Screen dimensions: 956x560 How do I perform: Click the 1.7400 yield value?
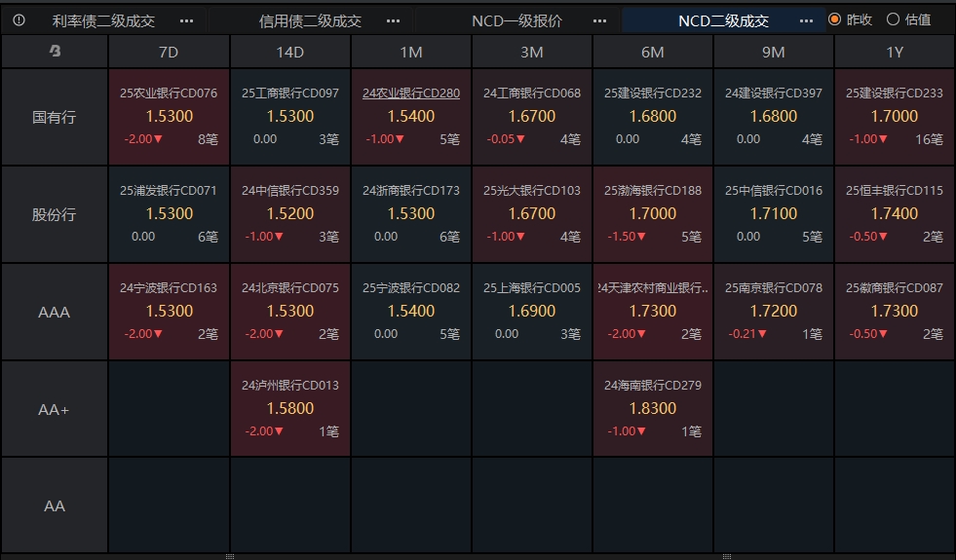pyautogui.click(x=895, y=213)
